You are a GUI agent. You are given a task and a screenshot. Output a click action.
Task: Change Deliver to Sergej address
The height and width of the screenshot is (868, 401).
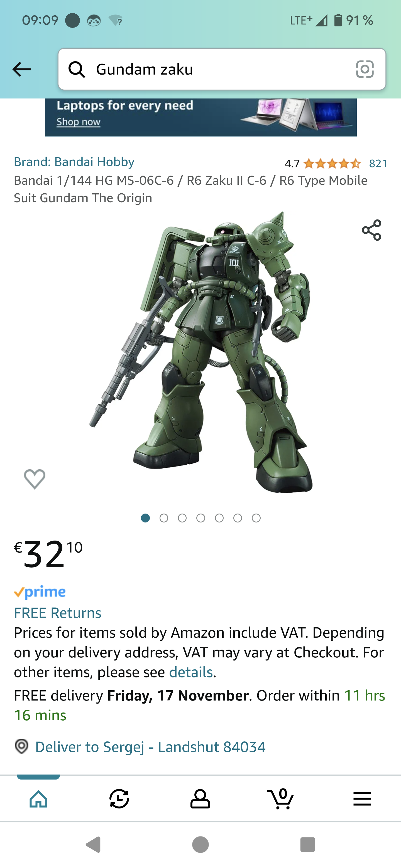[150, 747]
